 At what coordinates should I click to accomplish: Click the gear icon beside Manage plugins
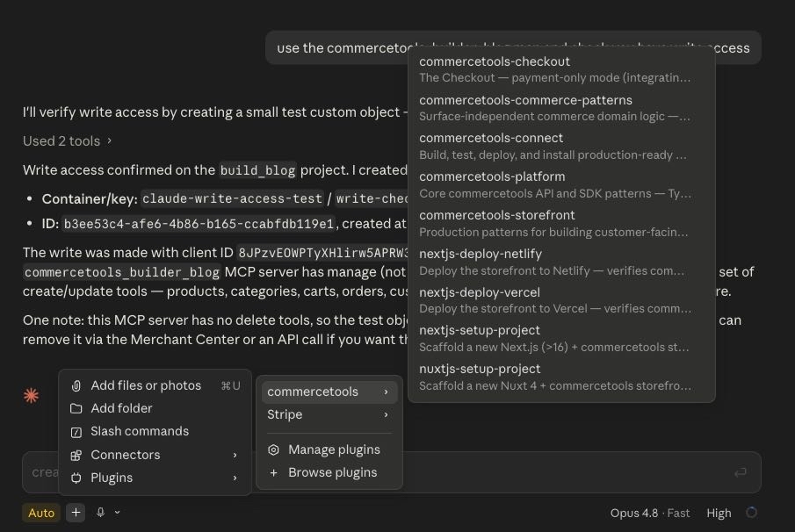(x=274, y=450)
